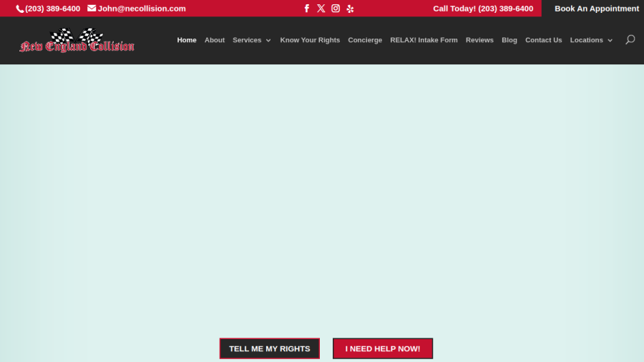Open the Yelp social icon
This screenshot has height=362, width=644.
click(x=350, y=9)
